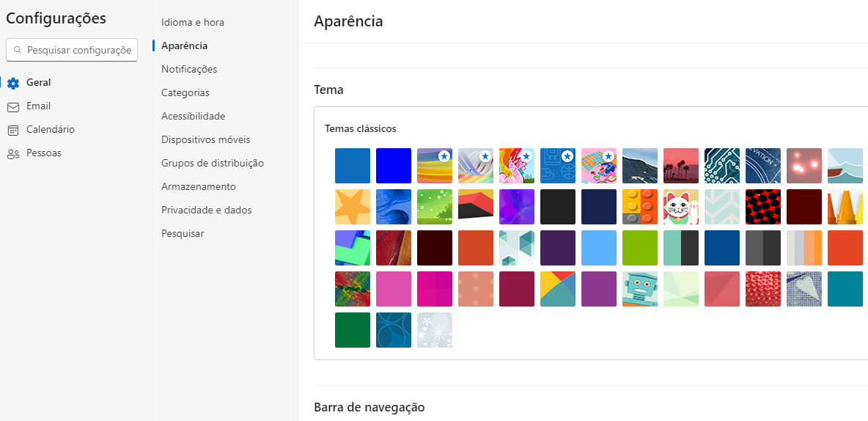Choose the green meadow theme

point(435,207)
